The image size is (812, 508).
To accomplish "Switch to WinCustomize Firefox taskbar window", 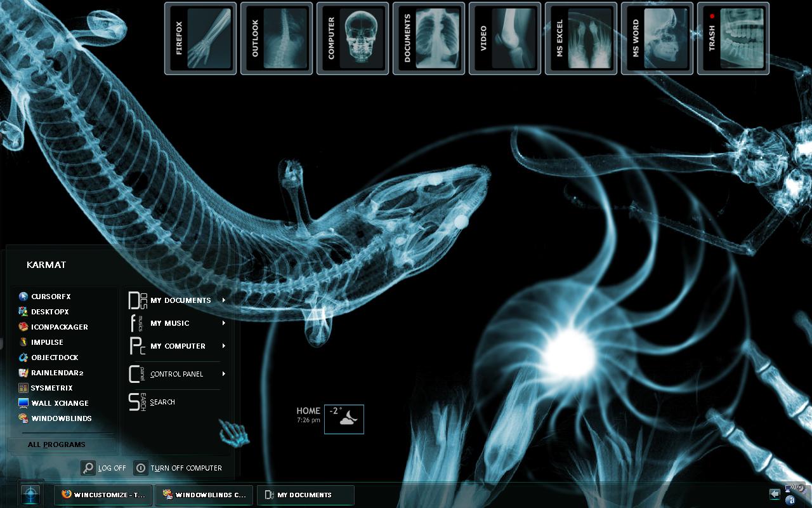I will 103,495.
